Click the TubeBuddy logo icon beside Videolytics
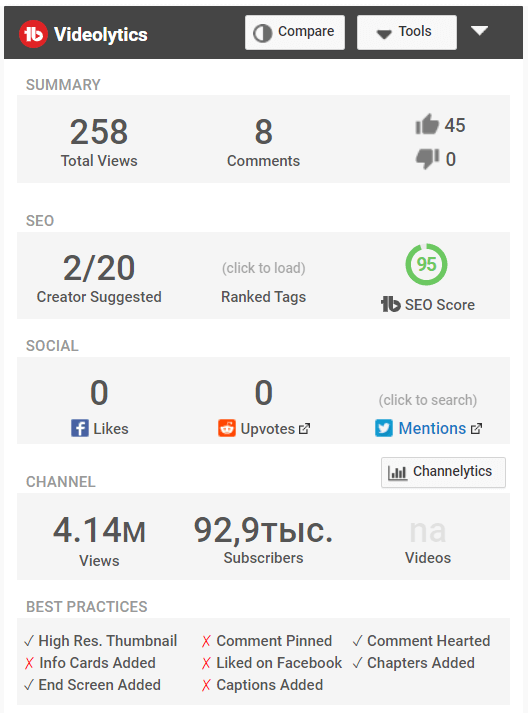 pyautogui.click(x=33, y=34)
